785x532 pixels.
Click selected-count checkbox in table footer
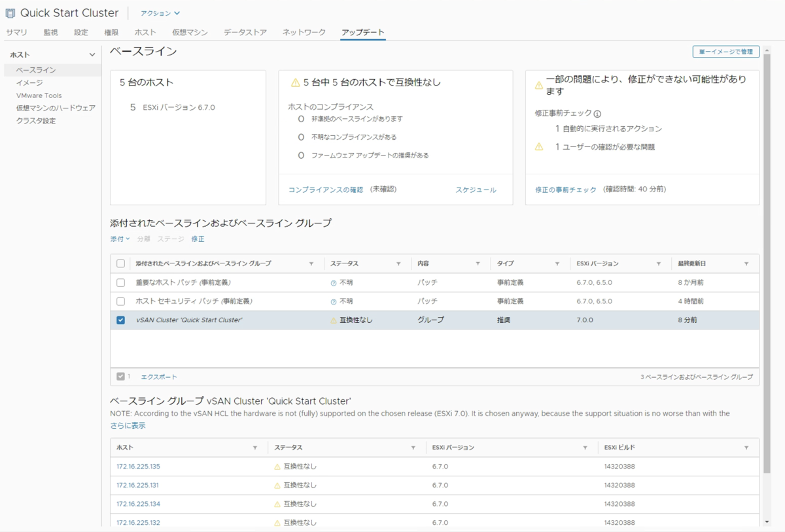[x=120, y=376]
